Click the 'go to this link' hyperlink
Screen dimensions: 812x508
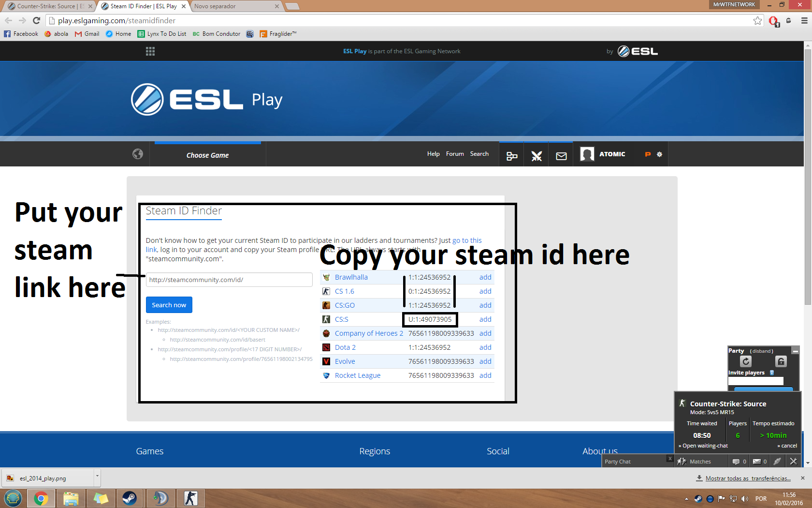[x=467, y=240]
